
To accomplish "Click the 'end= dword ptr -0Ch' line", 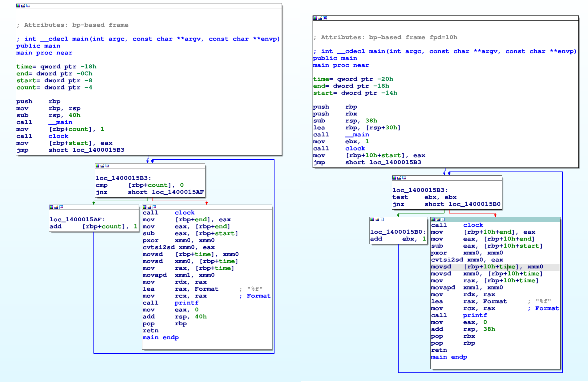I will [x=54, y=73].
